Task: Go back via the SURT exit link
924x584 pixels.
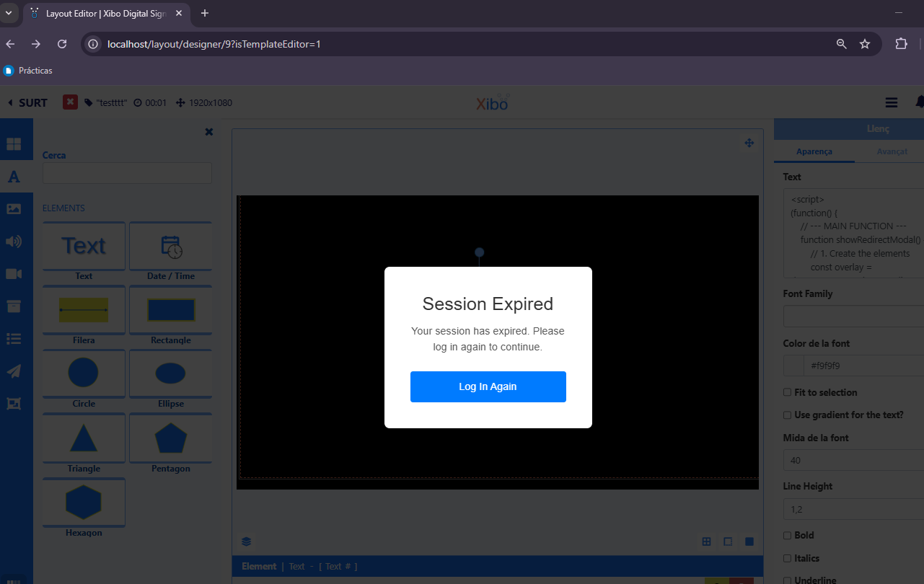Action: pos(27,102)
